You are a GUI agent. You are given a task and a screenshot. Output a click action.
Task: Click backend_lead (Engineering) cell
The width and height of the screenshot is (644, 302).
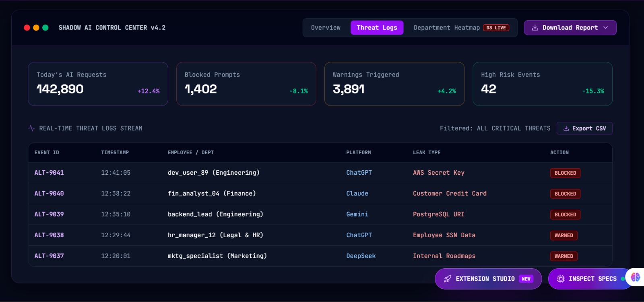[215, 214]
